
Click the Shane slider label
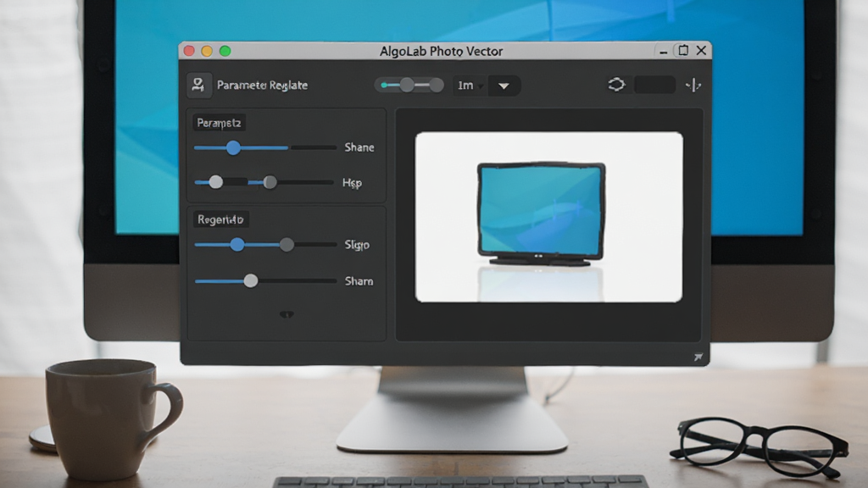(359, 147)
